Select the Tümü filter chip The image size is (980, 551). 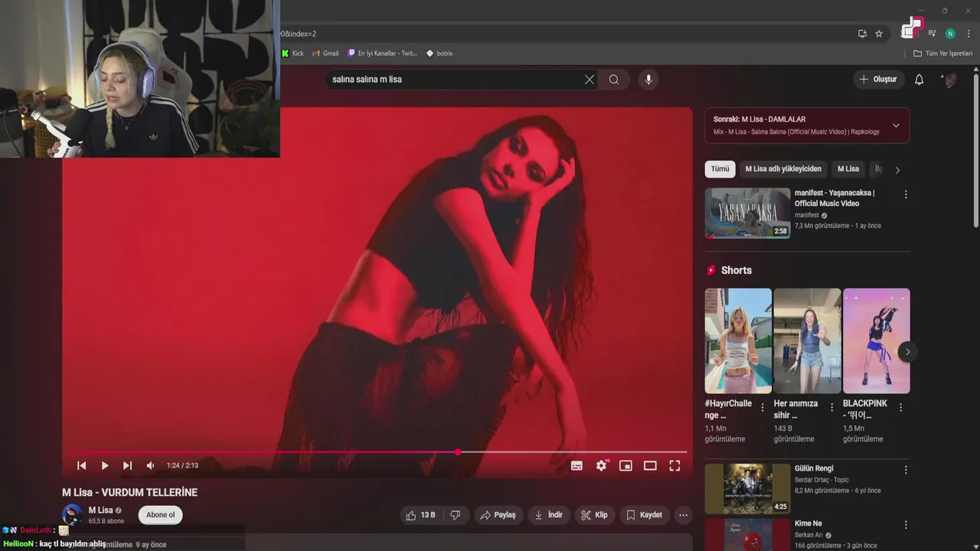tap(720, 169)
